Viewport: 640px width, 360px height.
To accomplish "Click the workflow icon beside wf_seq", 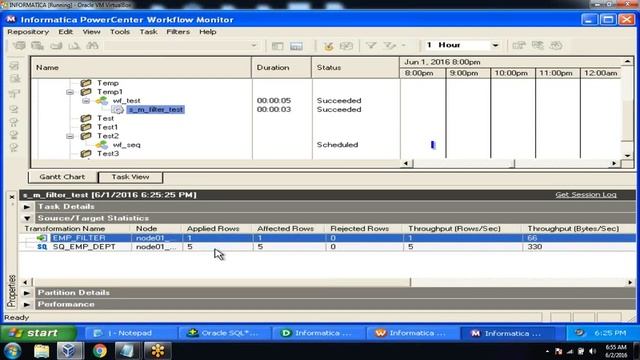I will coord(102,144).
